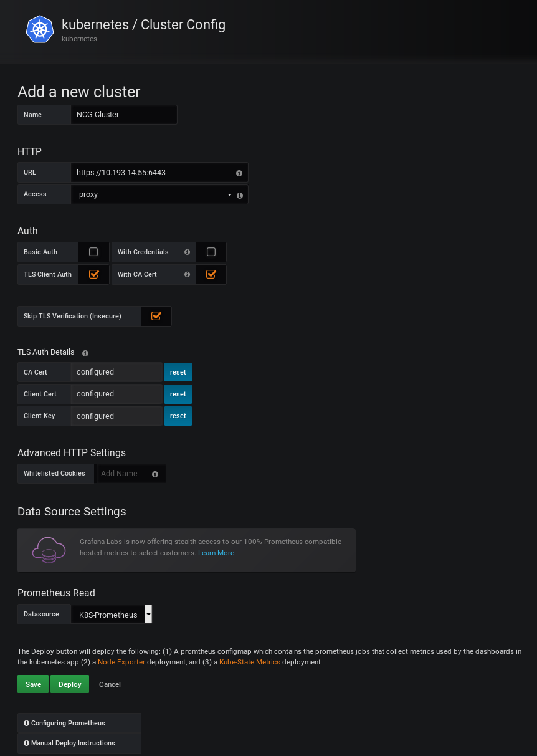This screenshot has height=756, width=537.
Task: Click the hosted metrics cloud database icon
Action: click(x=49, y=550)
